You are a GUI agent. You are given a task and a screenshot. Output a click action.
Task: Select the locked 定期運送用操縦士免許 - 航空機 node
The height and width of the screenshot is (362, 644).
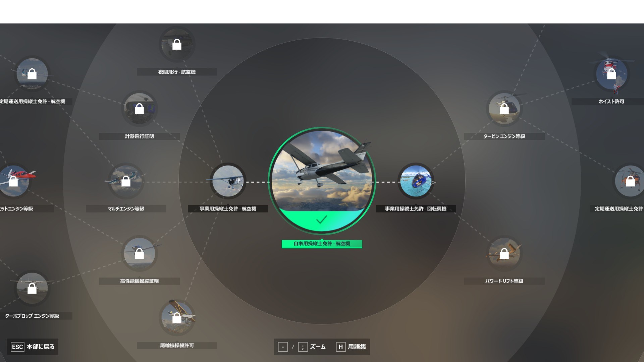coord(32,74)
